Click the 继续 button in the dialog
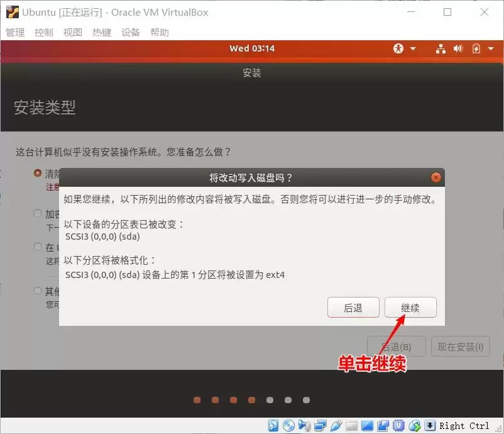 [410, 307]
